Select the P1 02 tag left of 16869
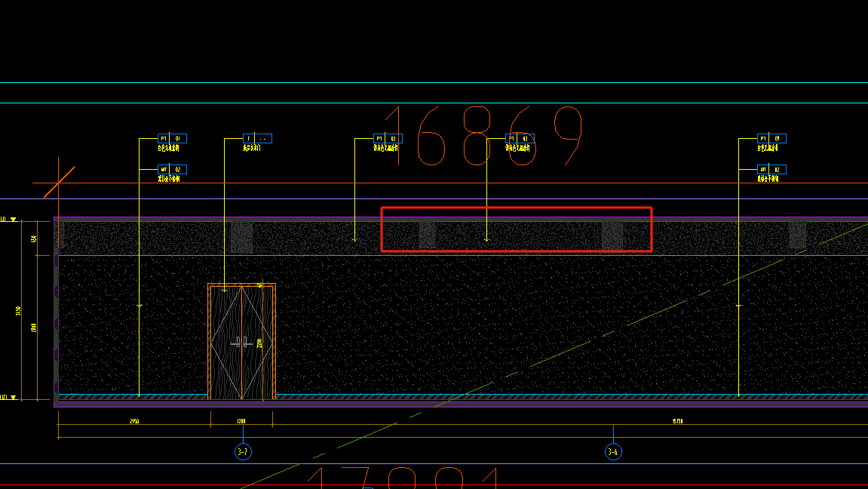Image resolution: width=868 pixels, height=489 pixels. (x=388, y=138)
